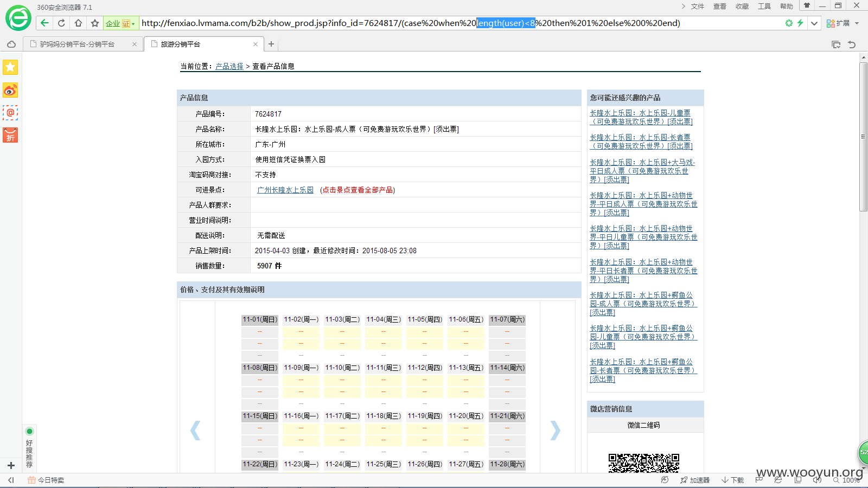Click the circular plus icon in status bar
Image resolution: width=868 pixels, height=488 pixels.
(665, 480)
